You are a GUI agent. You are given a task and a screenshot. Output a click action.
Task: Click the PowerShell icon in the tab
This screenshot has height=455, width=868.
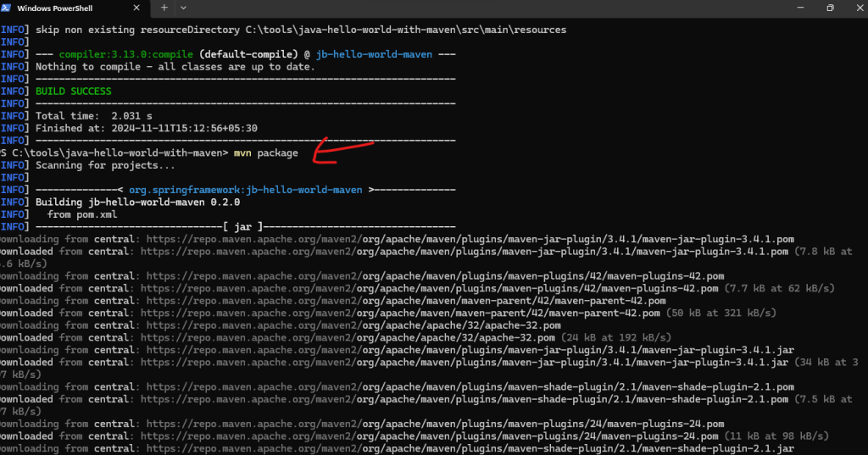pos(8,8)
